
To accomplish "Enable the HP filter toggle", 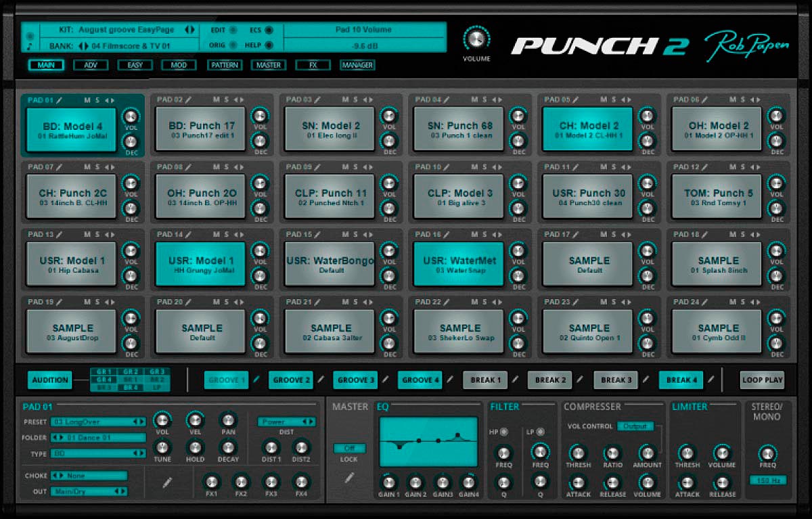I will click(x=505, y=431).
